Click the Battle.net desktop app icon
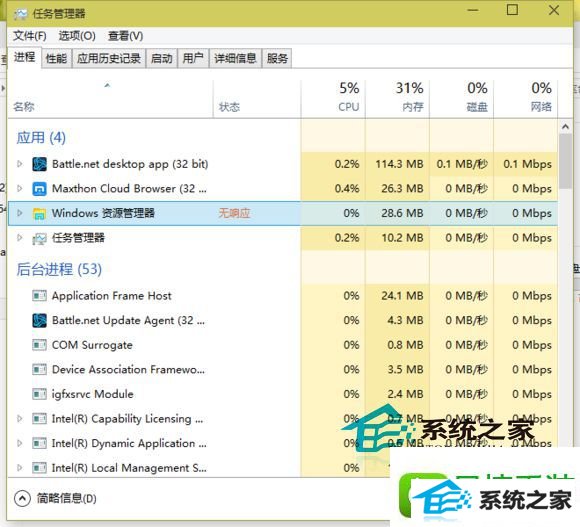 39,164
